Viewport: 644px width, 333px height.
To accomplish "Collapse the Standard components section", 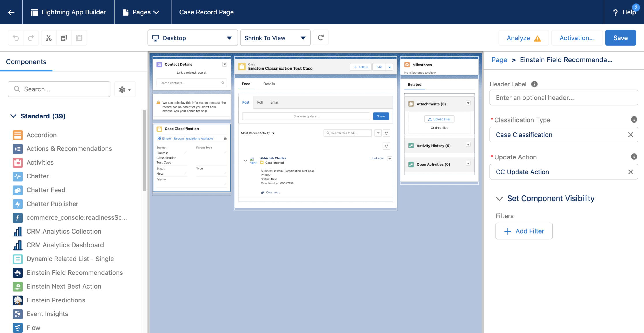I will (x=13, y=116).
